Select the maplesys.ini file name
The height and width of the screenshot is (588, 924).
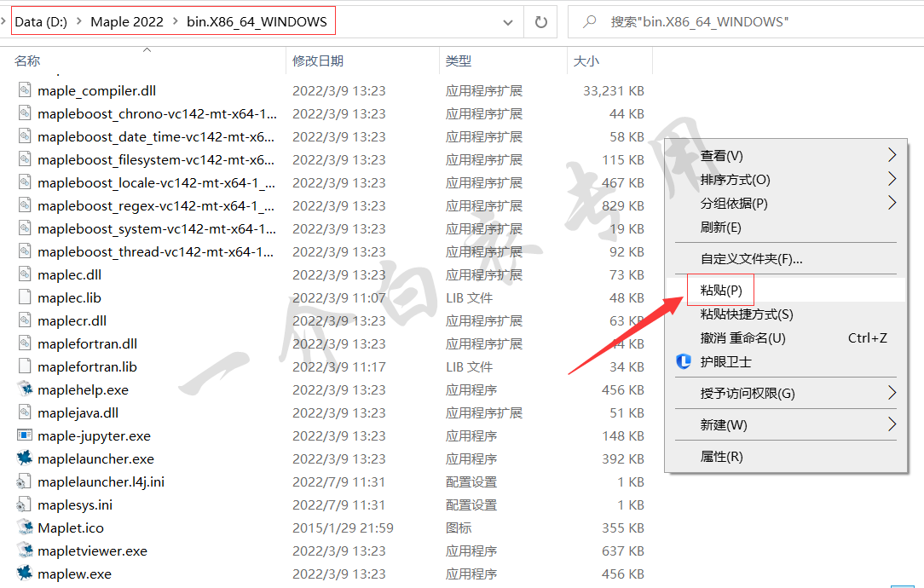(x=75, y=505)
